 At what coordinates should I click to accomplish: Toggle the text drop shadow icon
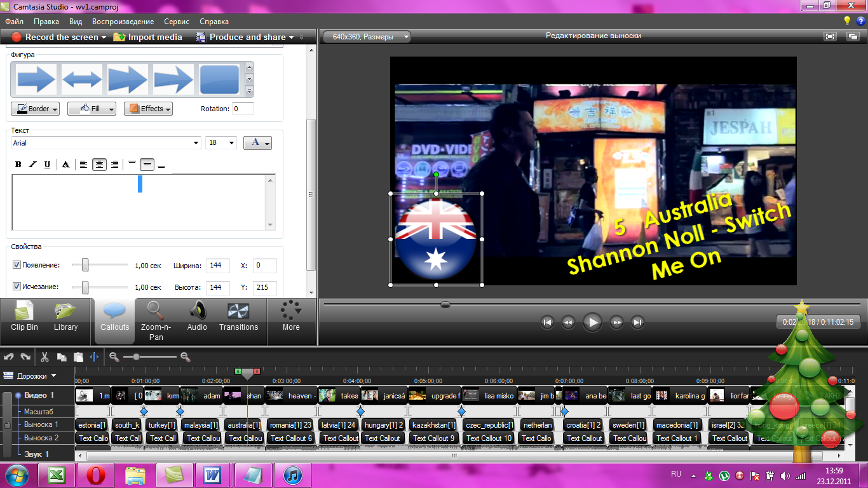pos(65,165)
